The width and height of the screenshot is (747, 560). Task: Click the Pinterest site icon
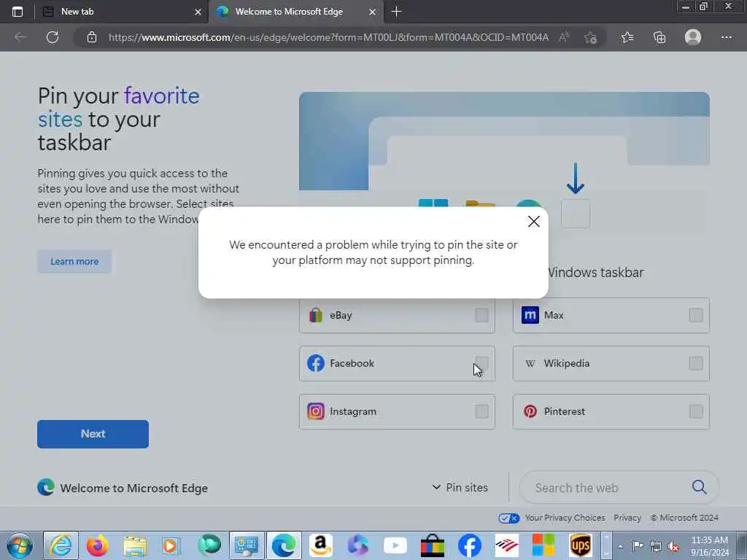(530, 411)
